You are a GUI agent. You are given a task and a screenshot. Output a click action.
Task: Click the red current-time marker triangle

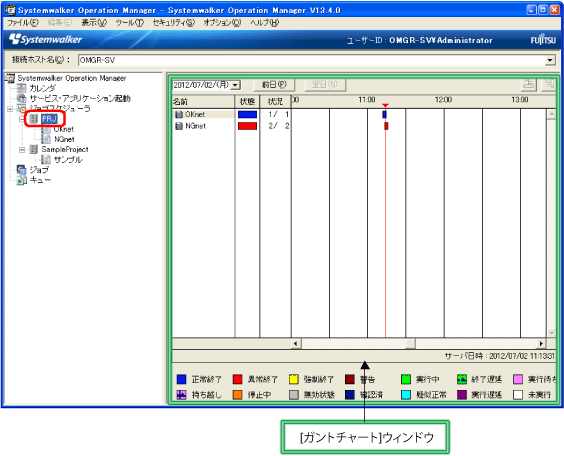[385, 105]
